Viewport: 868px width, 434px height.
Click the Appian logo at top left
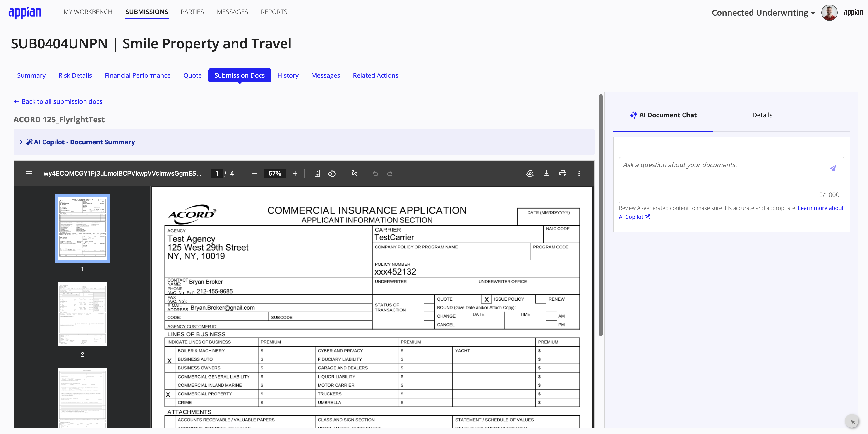tap(25, 13)
